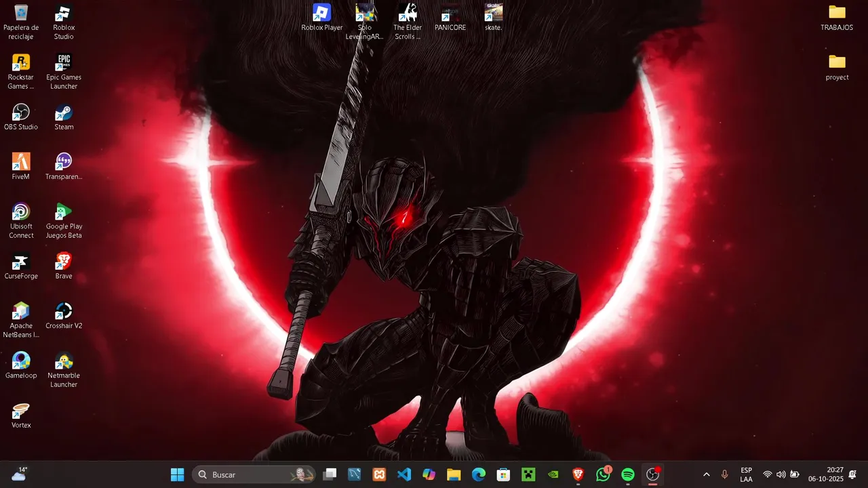
Task: Open File Explorer from the taskbar
Action: pos(454,474)
